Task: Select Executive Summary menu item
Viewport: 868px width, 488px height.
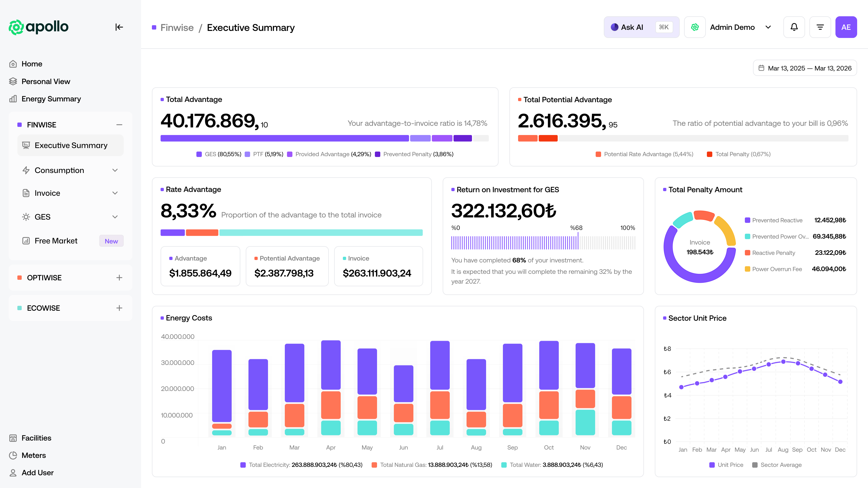Action: (x=71, y=145)
